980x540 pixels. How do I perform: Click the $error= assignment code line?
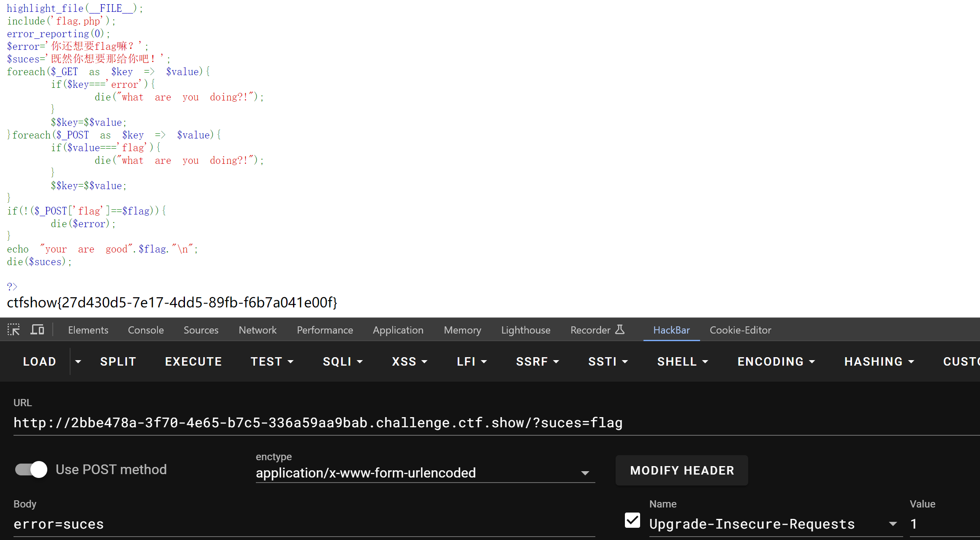click(x=78, y=46)
